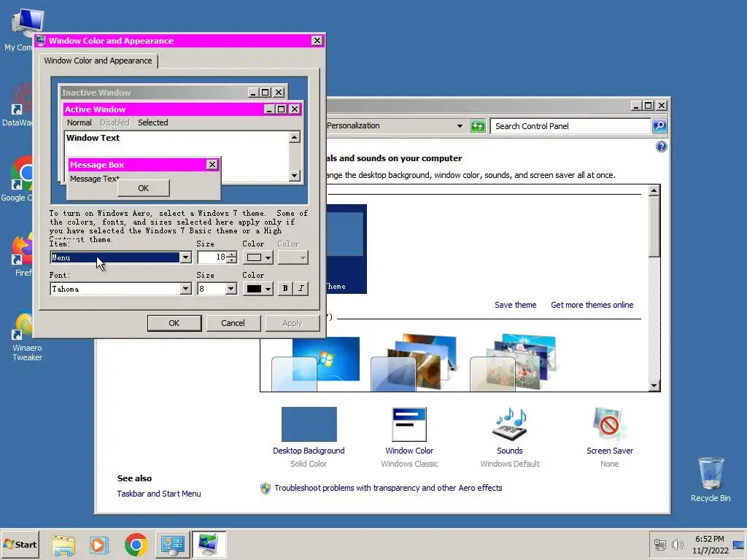The height and width of the screenshot is (560, 747).
Task: Click the Show desktop tray icon
Action: click(738, 544)
